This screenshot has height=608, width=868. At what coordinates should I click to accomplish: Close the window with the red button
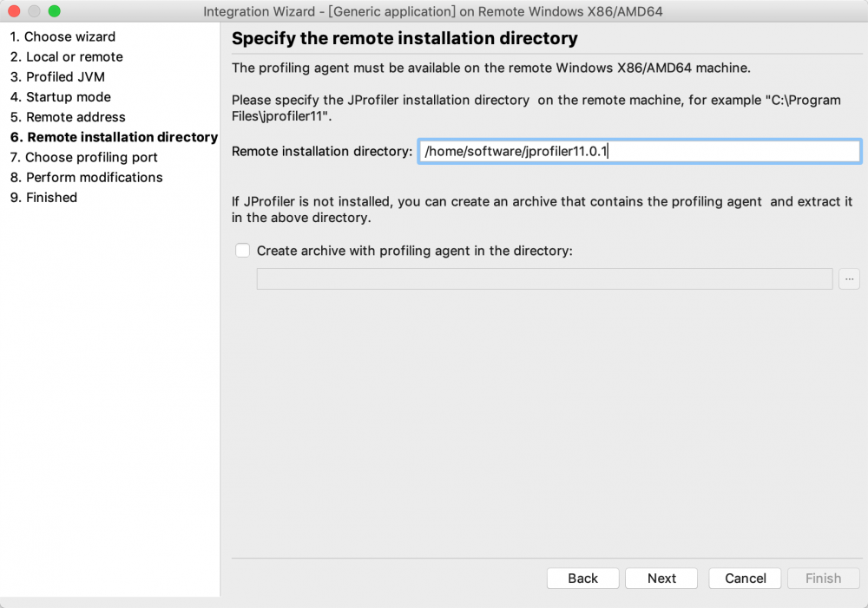14,11
